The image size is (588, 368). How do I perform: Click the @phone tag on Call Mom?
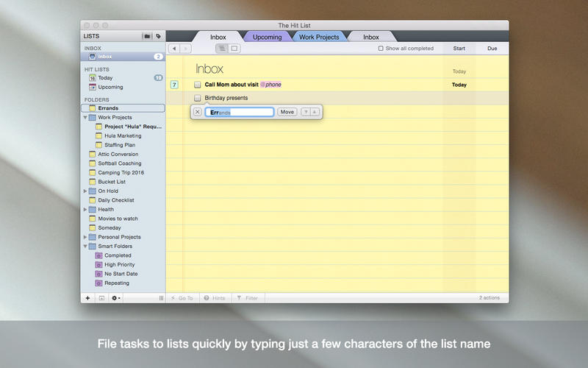pyautogui.click(x=270, y=85)
